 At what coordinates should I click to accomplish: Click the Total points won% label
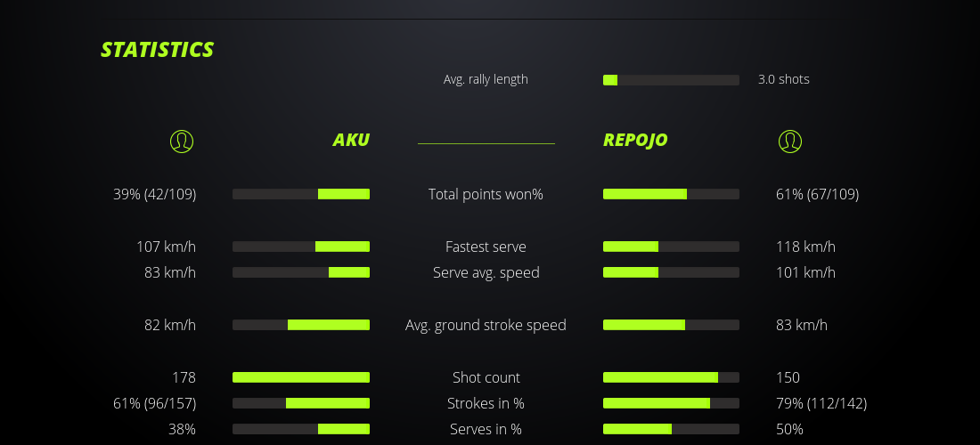486,194
